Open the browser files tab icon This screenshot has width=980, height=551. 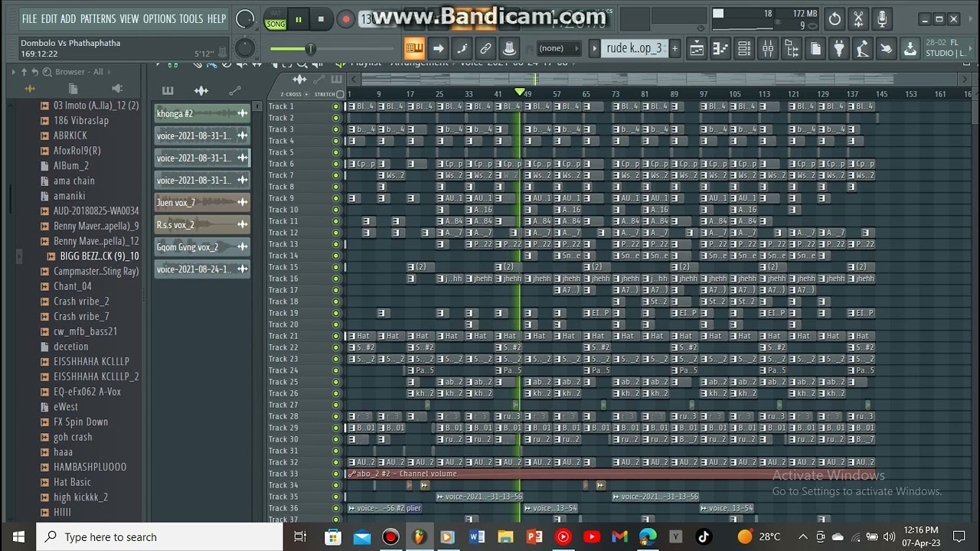click(x=73, y=89)
